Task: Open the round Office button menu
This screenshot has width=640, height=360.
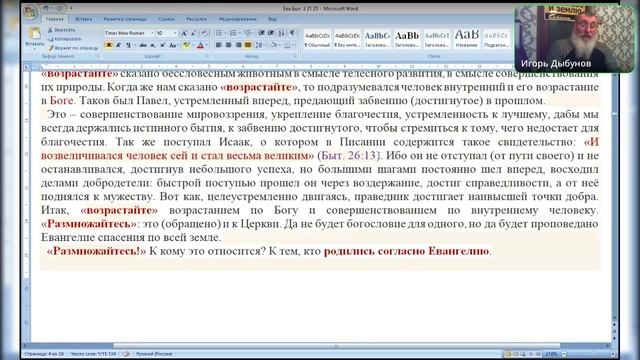Action: click(x=31, y=12)
